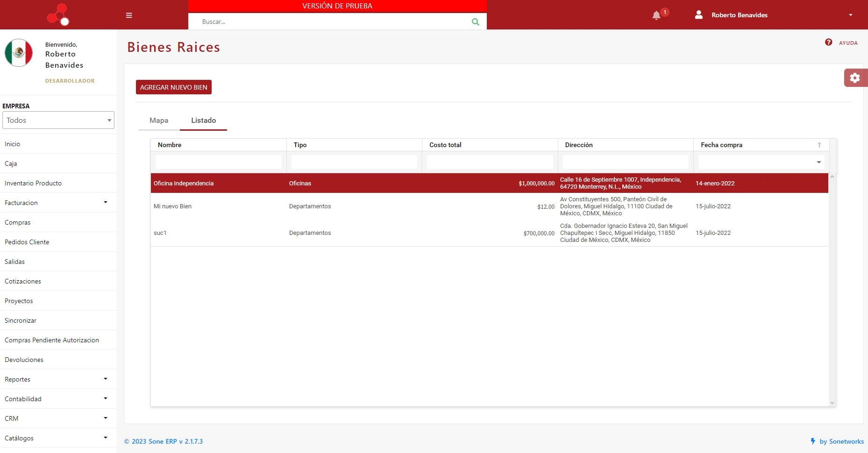
Task: Open the help question mark icon
Action: point(829,42)
